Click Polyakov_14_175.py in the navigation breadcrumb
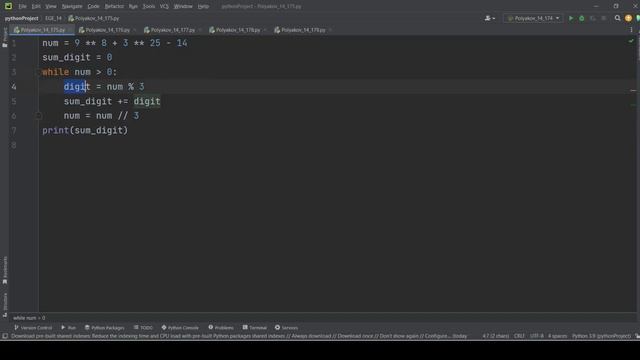The height and width of the screenshot is (360, 640). point(93,18)
